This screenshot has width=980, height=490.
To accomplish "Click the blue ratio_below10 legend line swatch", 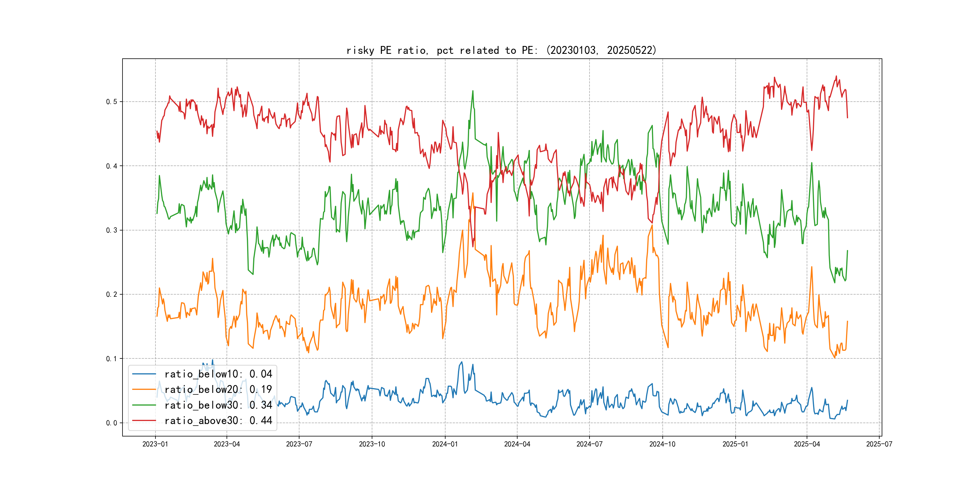I will pyautogui.click(x=144, y=374).
